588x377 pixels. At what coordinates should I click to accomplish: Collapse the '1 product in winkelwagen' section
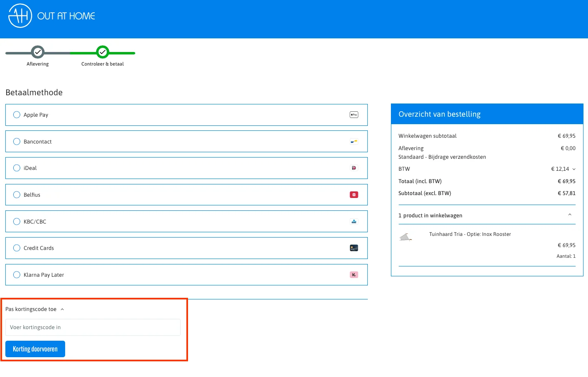(570, 215)
